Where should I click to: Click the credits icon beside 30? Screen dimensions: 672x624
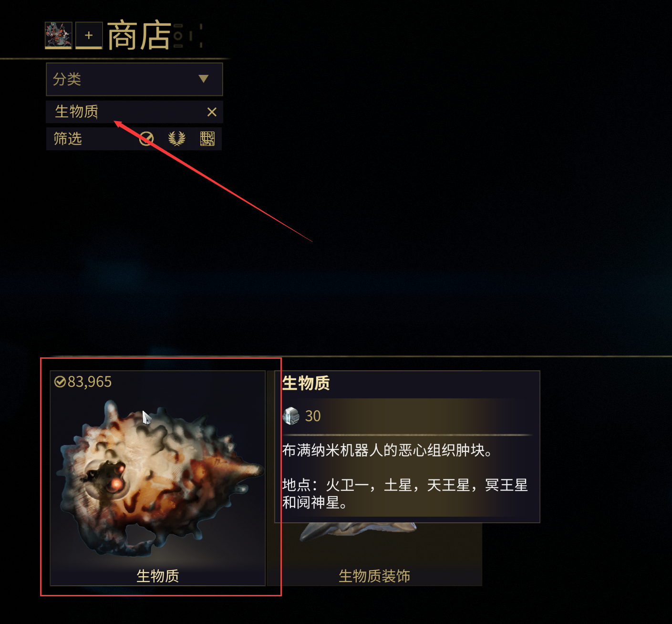pos(291,416)
